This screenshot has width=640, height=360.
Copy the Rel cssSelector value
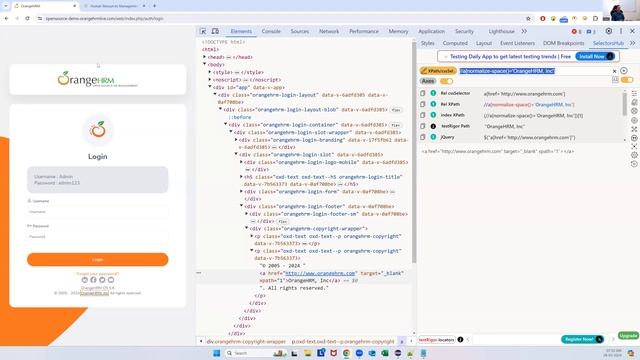[422, 93]
